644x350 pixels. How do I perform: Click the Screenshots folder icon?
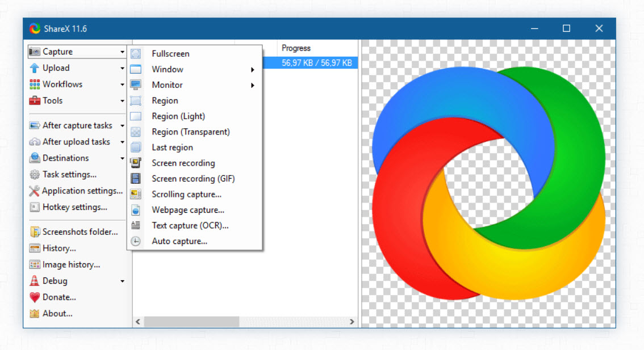click(x=35, y=232)
